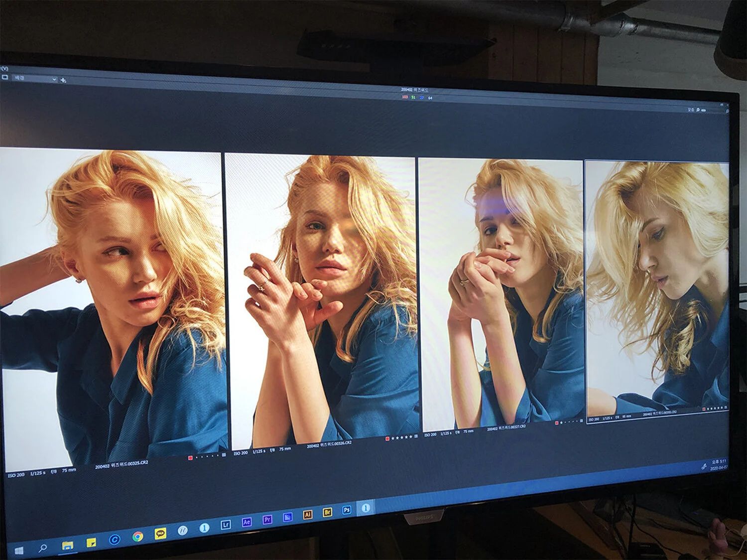747x560 pixels.
Task: Click 95 mm under fourth photo
Action: tap(626, 416)
